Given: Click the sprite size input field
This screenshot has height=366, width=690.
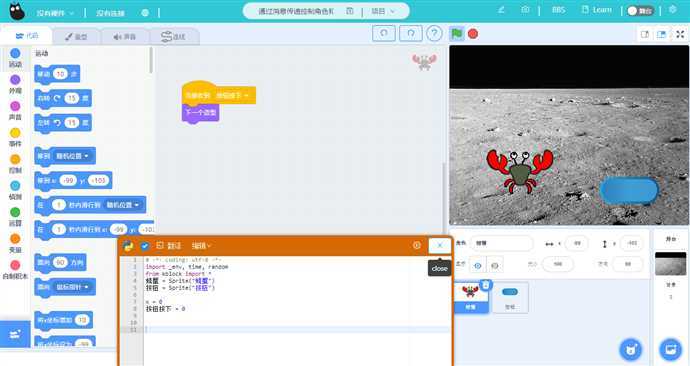Looking at the screenshot, I should pos(558,264).
